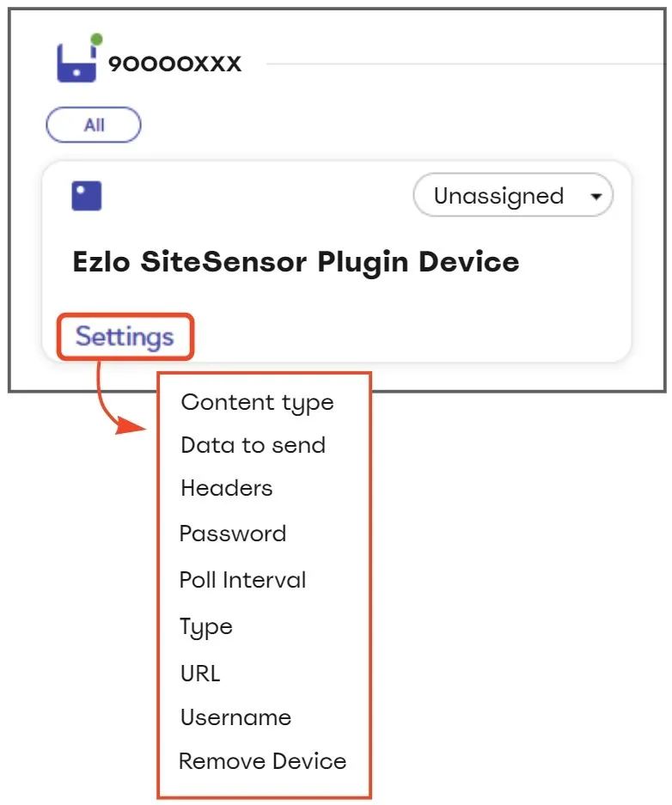Viewport: 672px width, 805px height.
Task: Select the URL setting entry
Action: click(200, 674)
